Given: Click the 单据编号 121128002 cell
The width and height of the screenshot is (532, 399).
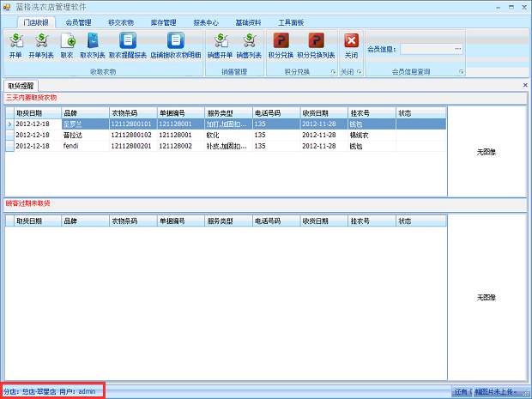Looking at the screenshot, I should (x=181, y=146).
